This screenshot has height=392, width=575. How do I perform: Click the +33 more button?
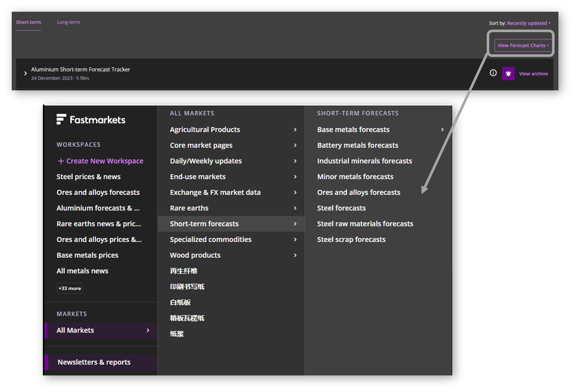[69, 288]
